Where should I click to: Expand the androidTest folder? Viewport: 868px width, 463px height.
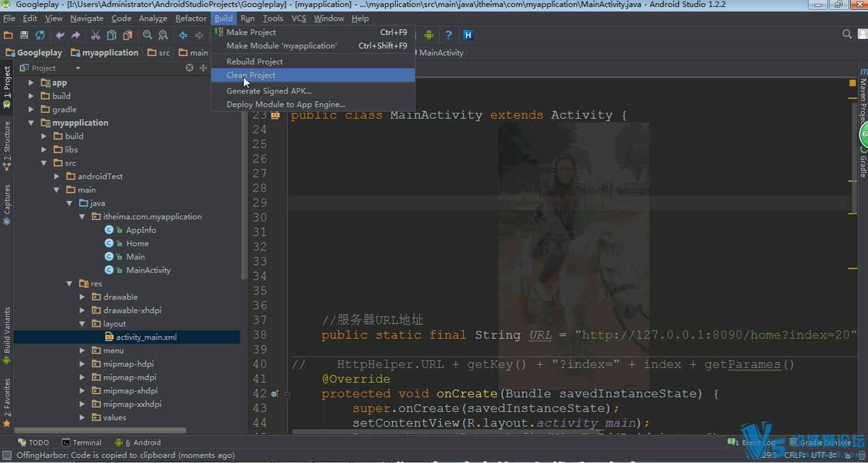click(x=57, y=177)
